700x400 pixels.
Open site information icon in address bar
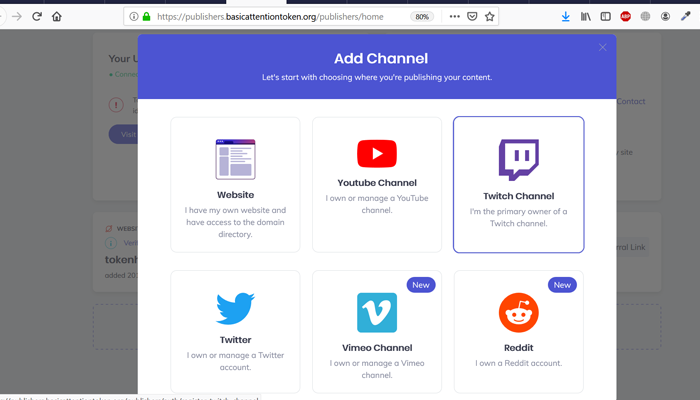tap(133, 17)
